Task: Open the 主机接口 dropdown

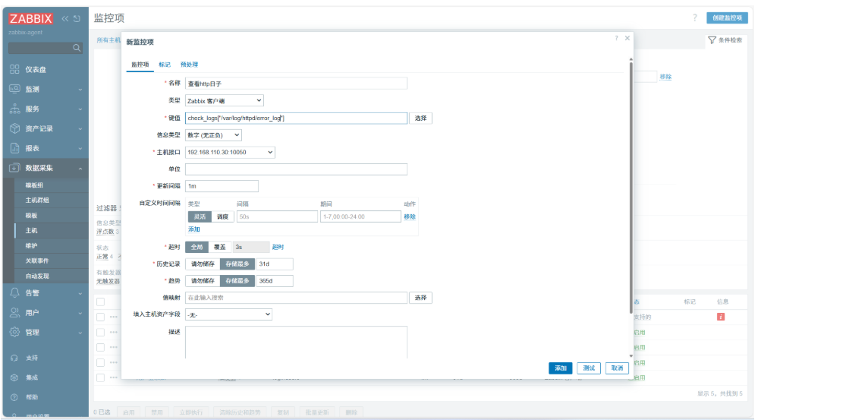Action: click(230, 152)
